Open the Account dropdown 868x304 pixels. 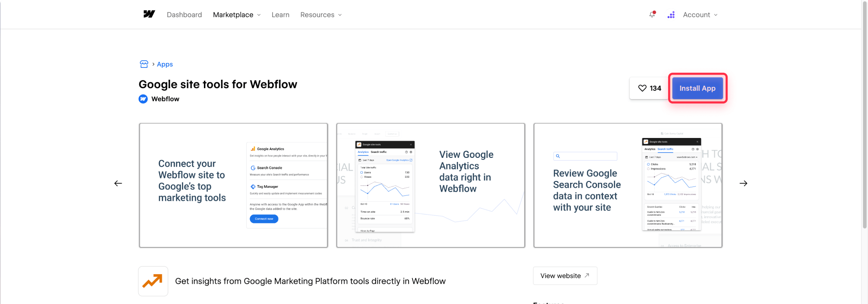tap(699, 14)
